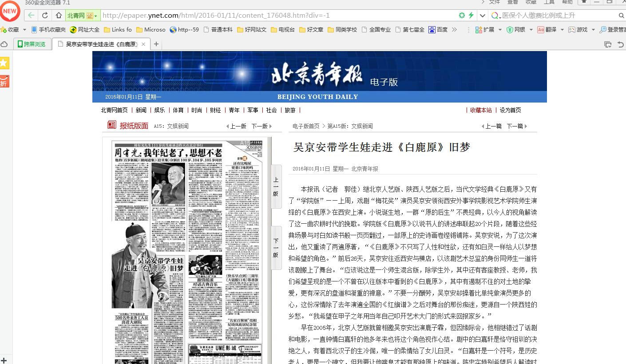Open the 百度 bookmark
Screen dimensions: 626x364
coord(438,30)
